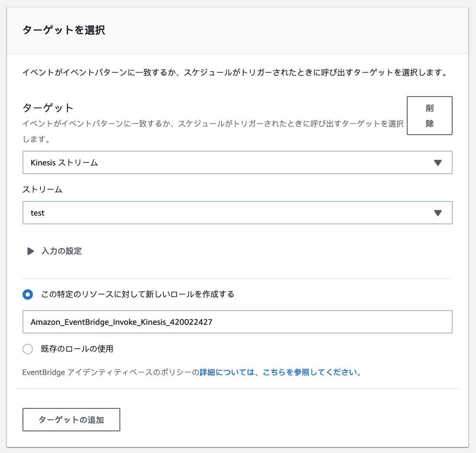
Task: Expand the 入力の設定 disclosure triangle
Action: pos(30,251)
